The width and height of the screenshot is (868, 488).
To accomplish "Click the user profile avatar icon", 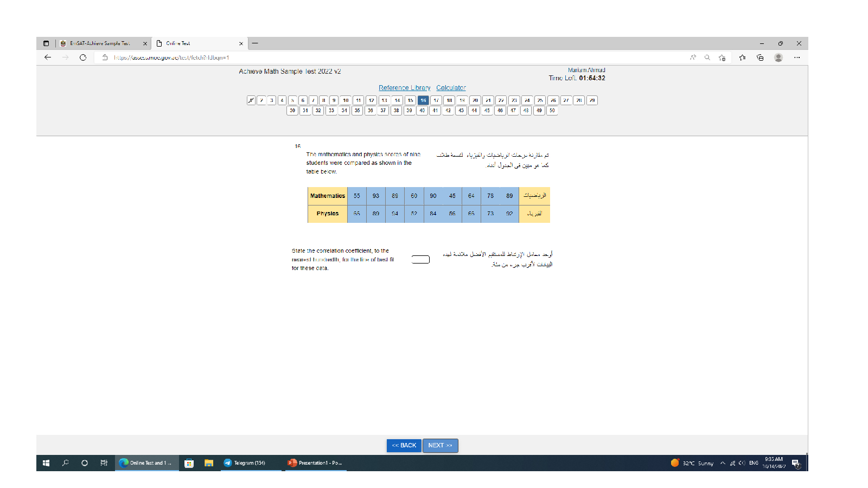I will click(778, 57).
